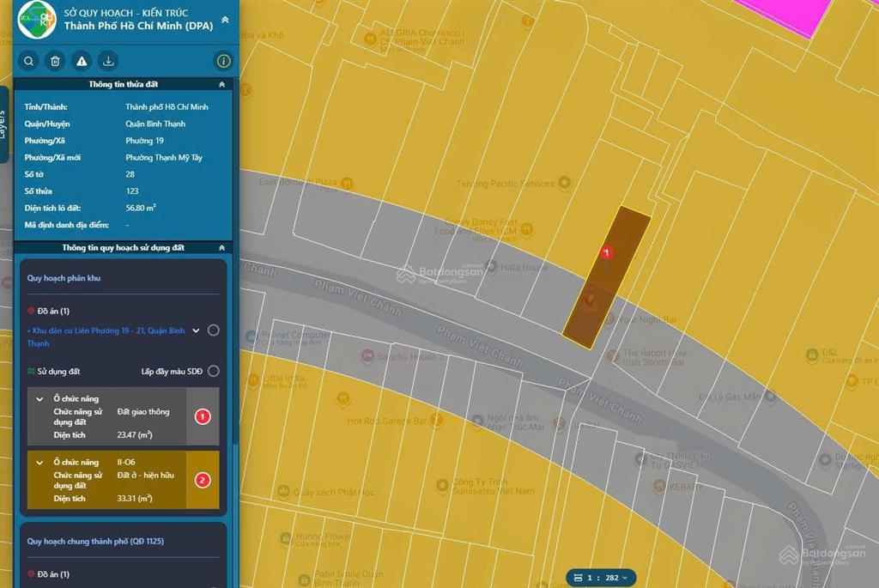
Task: Click red marker 1 on the map parcel
Action: 606,253
